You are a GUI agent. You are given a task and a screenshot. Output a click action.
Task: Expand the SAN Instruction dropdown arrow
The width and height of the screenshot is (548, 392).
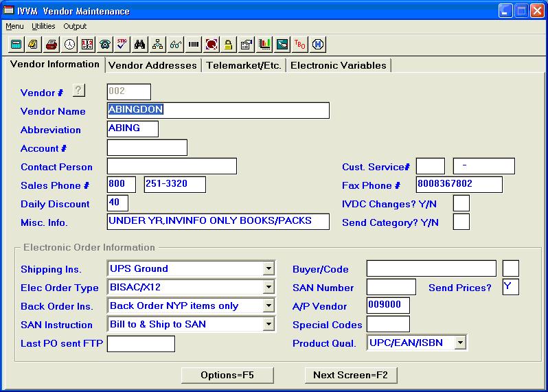tap(269, 324)
